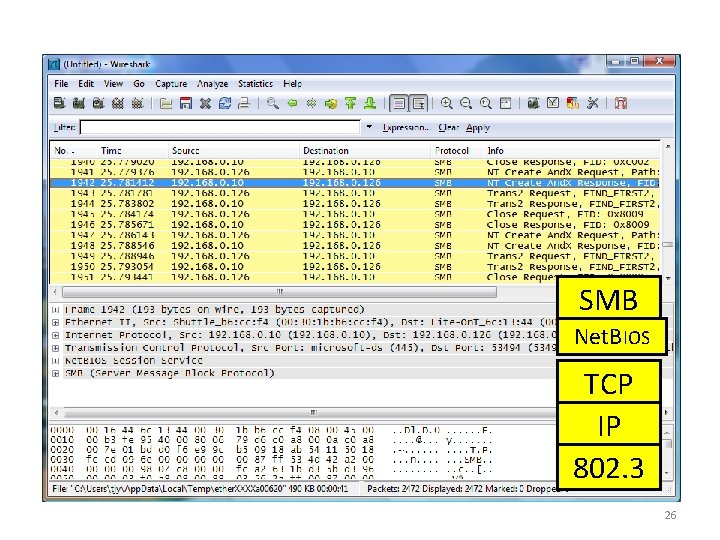This screenshot has height=540, width=720.
Task: Open the View menu
Action: [x=113, y=84]
